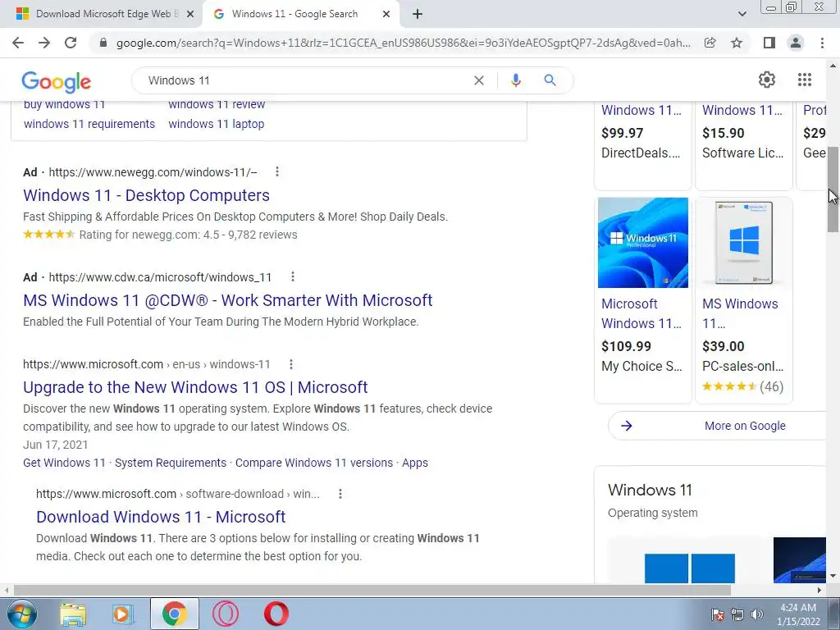Screen dimensions: 840x630
Task: Go back using the browser back arrow
Action: click(x=18, y=43)
